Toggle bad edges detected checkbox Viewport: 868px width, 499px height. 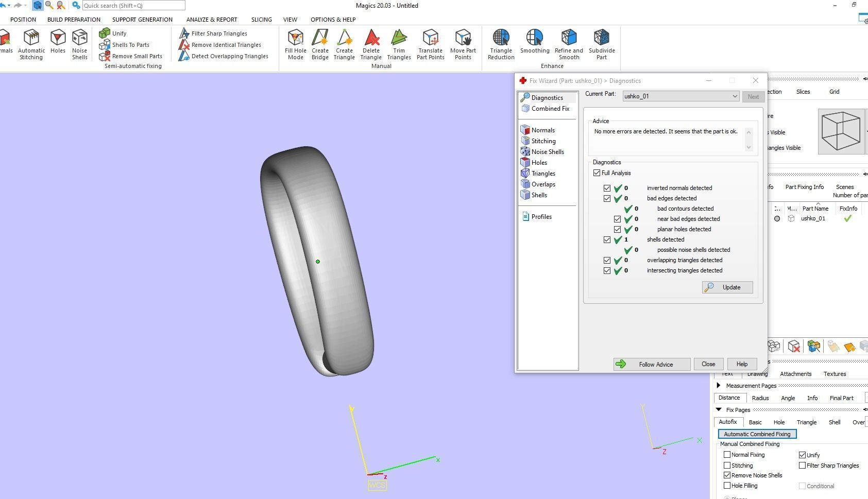click(x=607, y=198)
